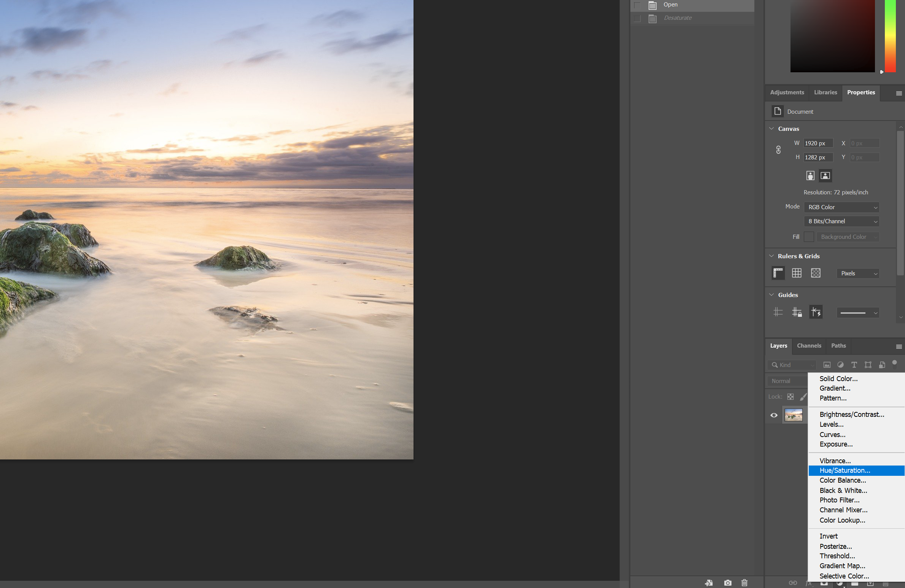Screen dimensions: 905x588
Task: Select Black & White from the menu
Action: click(x=843, y=490)
